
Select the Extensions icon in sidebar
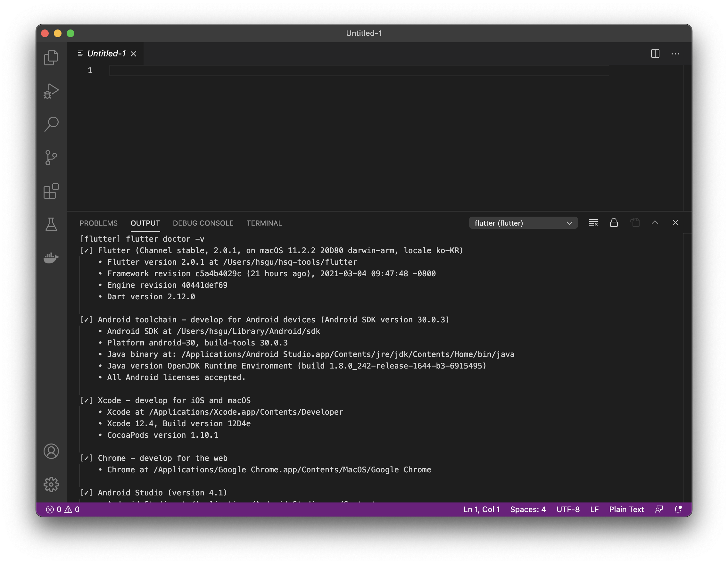(x=51, y=190)
